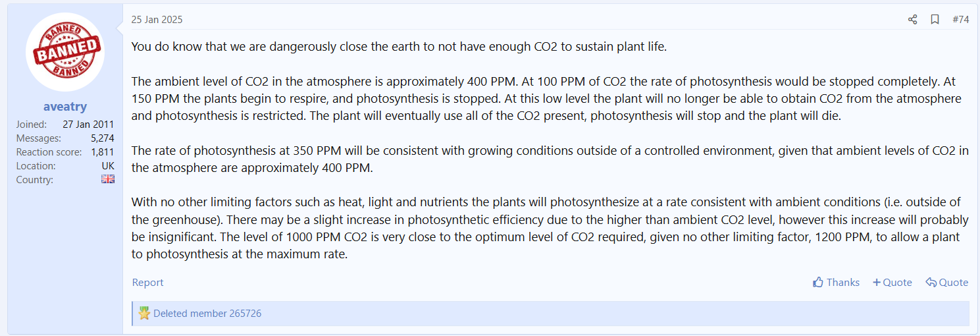Open the red BANNED avatar image

[x=65, y=52]
